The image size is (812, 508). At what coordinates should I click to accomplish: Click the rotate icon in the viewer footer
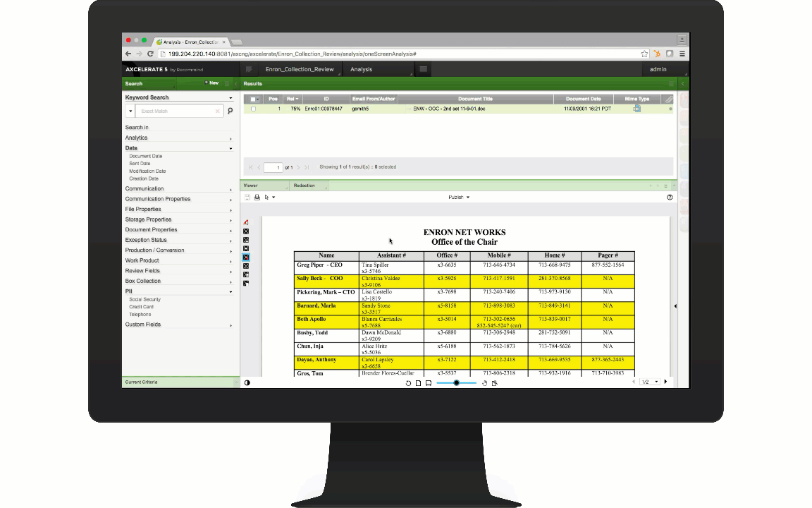point(408,383)
